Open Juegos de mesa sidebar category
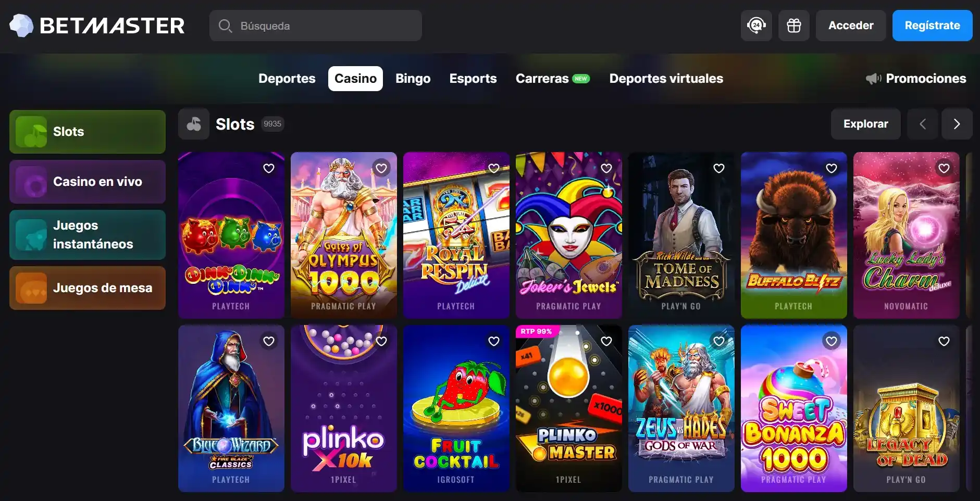 click(x=88, y=288)
